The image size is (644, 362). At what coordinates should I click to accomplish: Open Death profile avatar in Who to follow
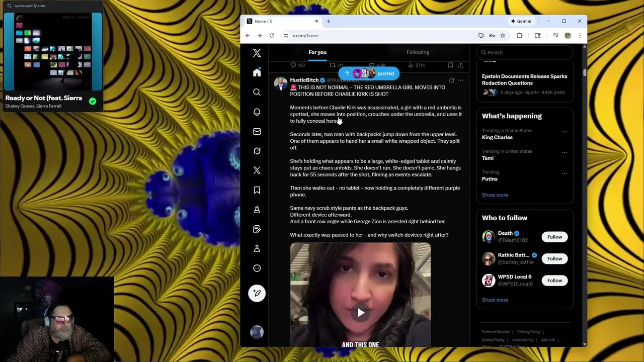point(488,237)
